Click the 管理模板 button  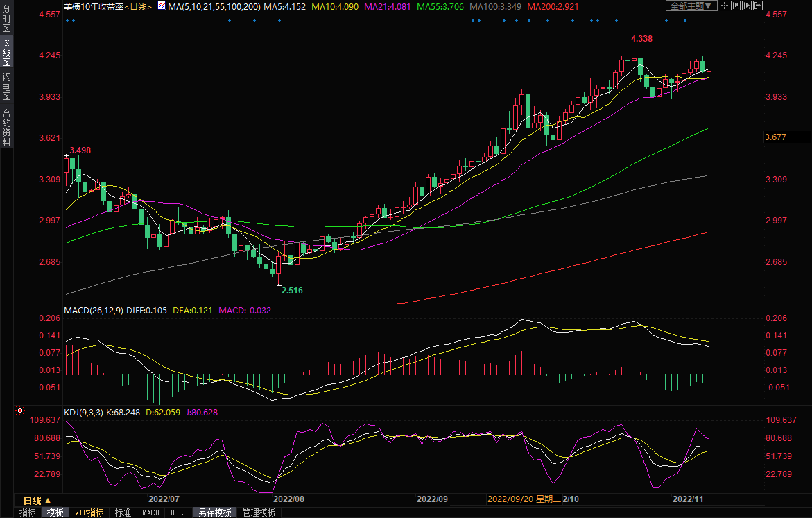pos(259,512)
